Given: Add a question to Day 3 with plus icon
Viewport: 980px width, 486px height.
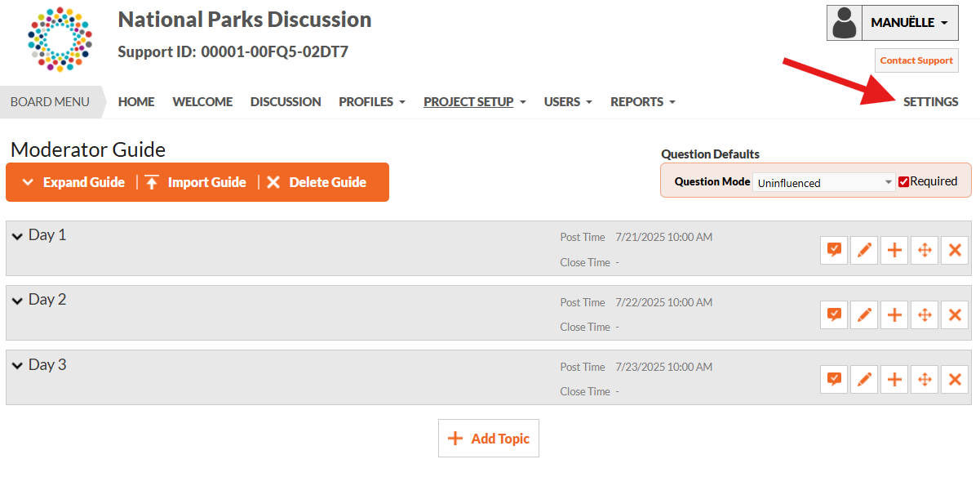Looking at the screenshot, I should [894, 380].
